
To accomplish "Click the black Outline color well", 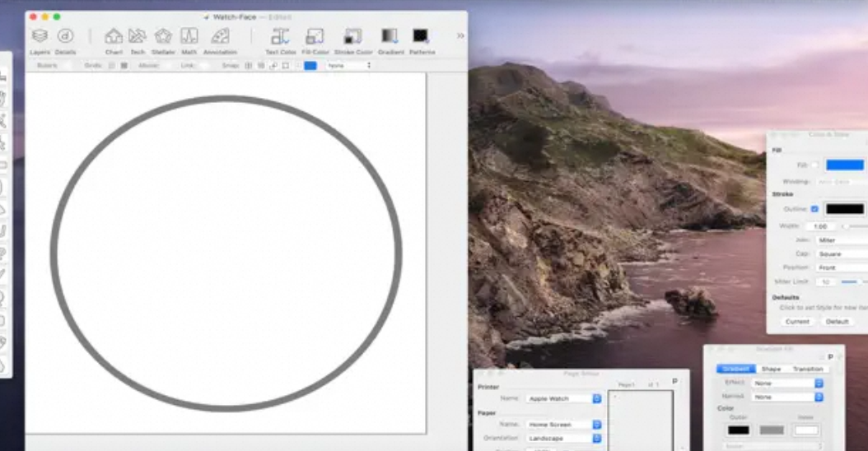I will pyautogui.click(x=845, y=208).
